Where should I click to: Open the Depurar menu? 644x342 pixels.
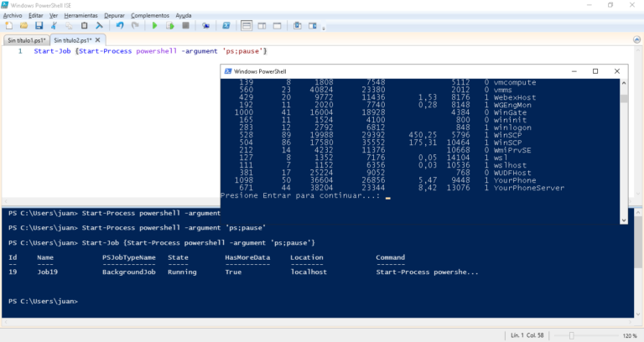point(114,16)
